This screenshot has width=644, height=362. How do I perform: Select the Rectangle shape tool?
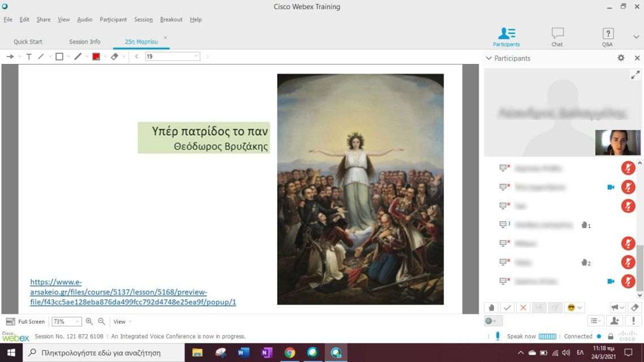pos(59,57)
